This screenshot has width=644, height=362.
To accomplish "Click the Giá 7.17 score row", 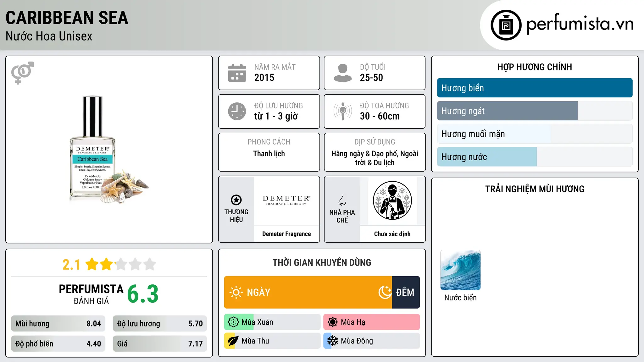I will (160, 344).
